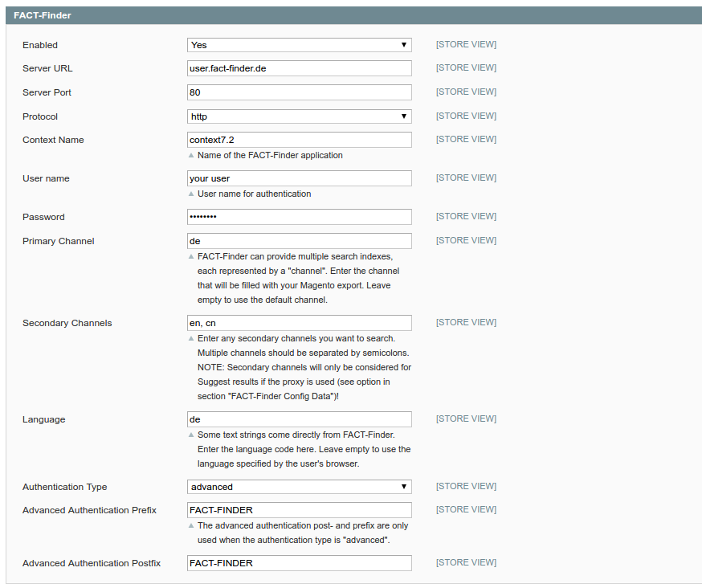Viewport: 702px width, 588px height.
Task: Open the Enabled dropdown
Action: pyautogui.click(x=298, y=44)
